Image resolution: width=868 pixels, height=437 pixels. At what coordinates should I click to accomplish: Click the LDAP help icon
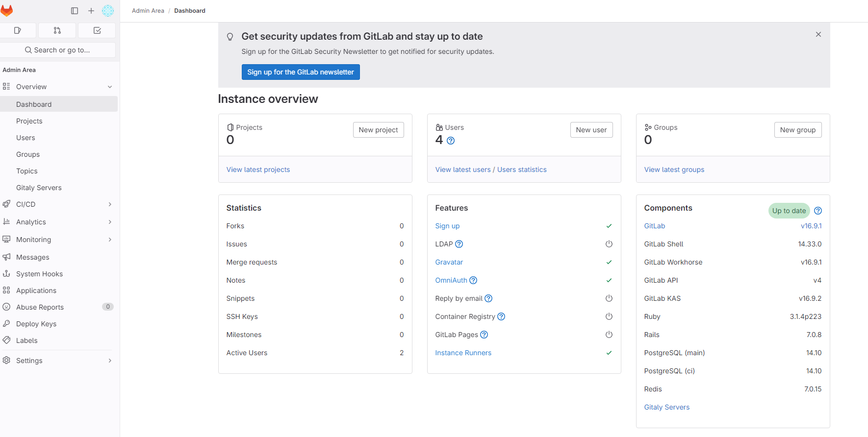(x=459, y=244)
